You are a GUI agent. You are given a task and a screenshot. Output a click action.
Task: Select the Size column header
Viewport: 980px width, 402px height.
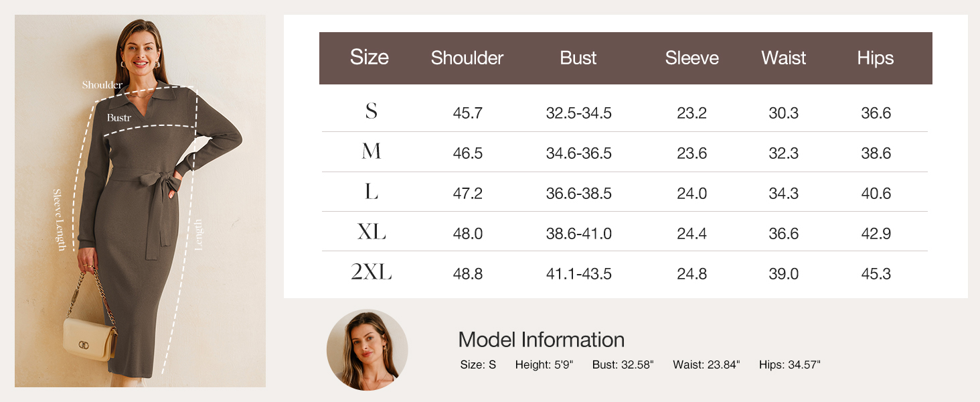(369, 58)
